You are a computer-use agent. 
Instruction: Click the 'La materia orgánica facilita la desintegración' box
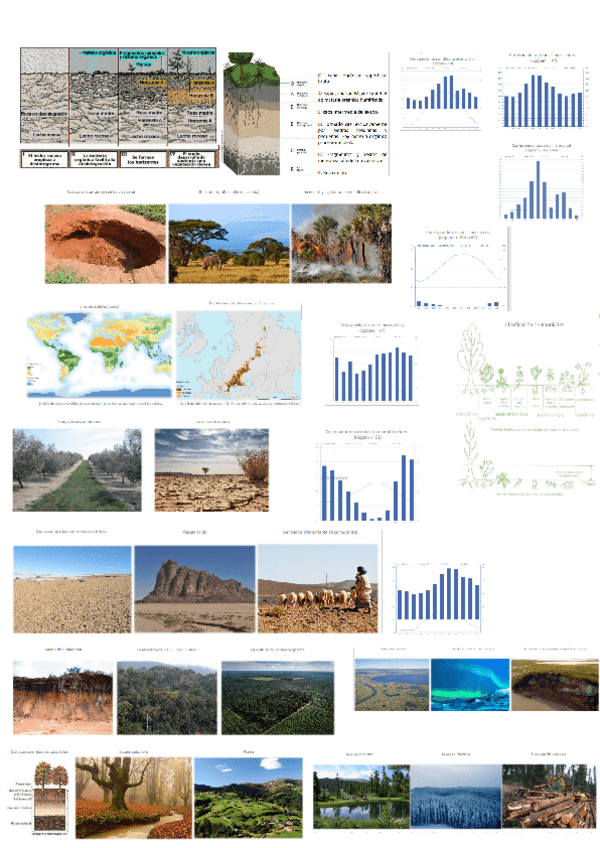93,159
